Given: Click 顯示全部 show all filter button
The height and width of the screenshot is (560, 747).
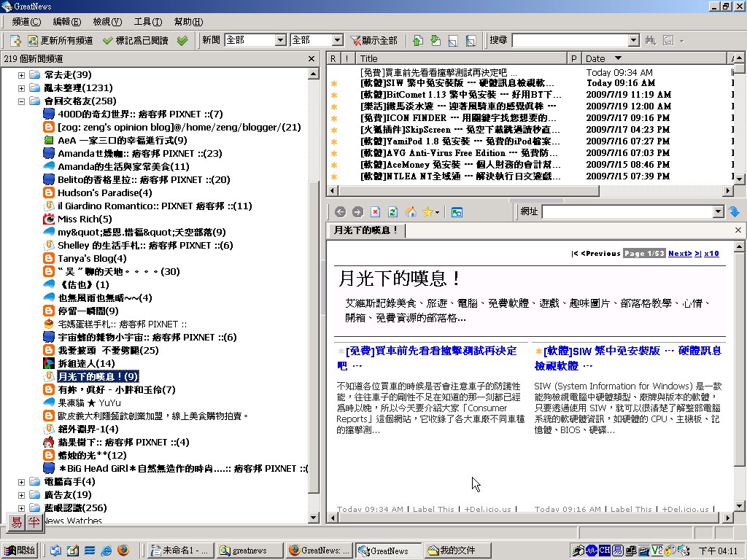Looking at the screenshot, I should pos(373,41).
